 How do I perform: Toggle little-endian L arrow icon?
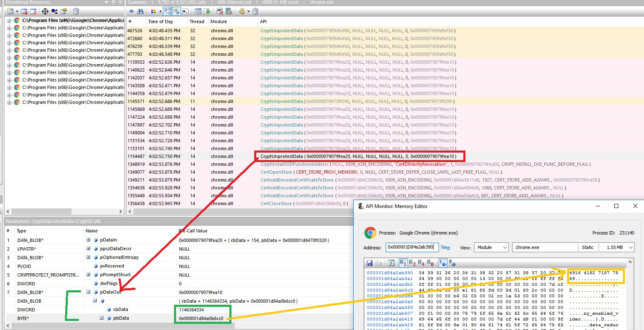click(443, 263)
